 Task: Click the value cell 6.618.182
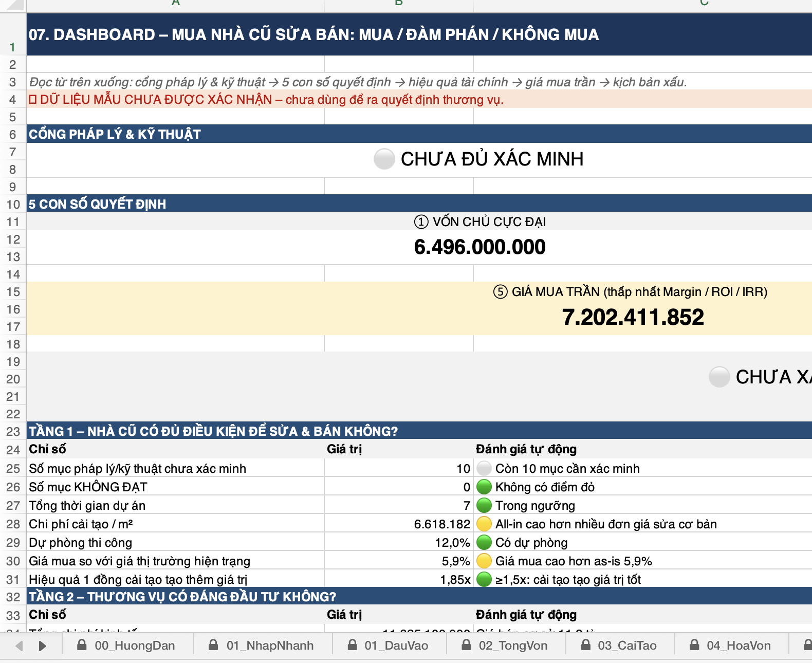coord(399,524)
